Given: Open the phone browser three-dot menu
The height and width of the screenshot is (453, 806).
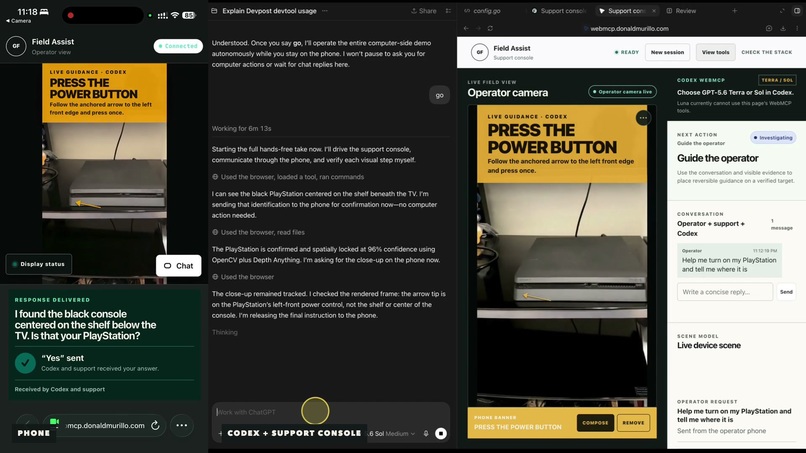Looking at the screenshot, I should click(x=182, y=426).
